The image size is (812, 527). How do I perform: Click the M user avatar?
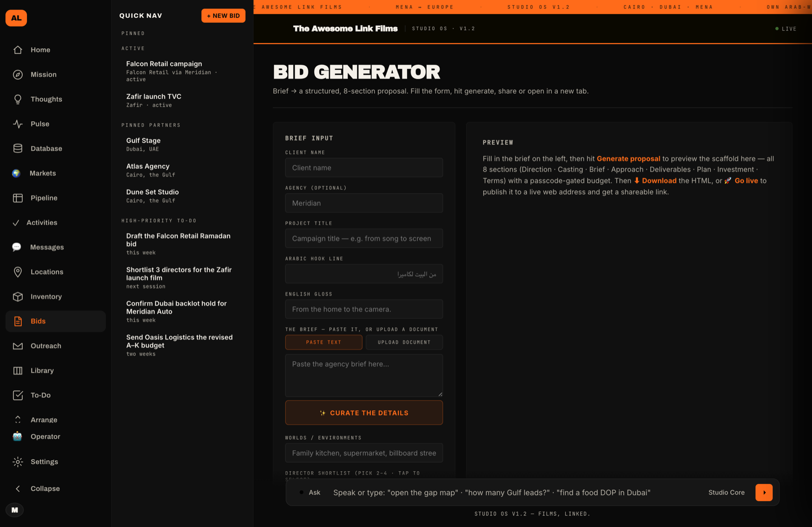15,510
